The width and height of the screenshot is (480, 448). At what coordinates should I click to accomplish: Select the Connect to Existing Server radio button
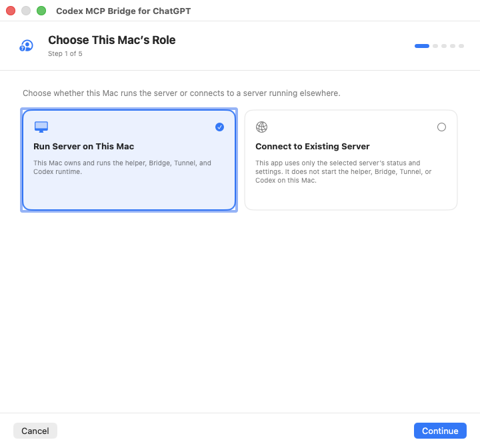(441, 127)
